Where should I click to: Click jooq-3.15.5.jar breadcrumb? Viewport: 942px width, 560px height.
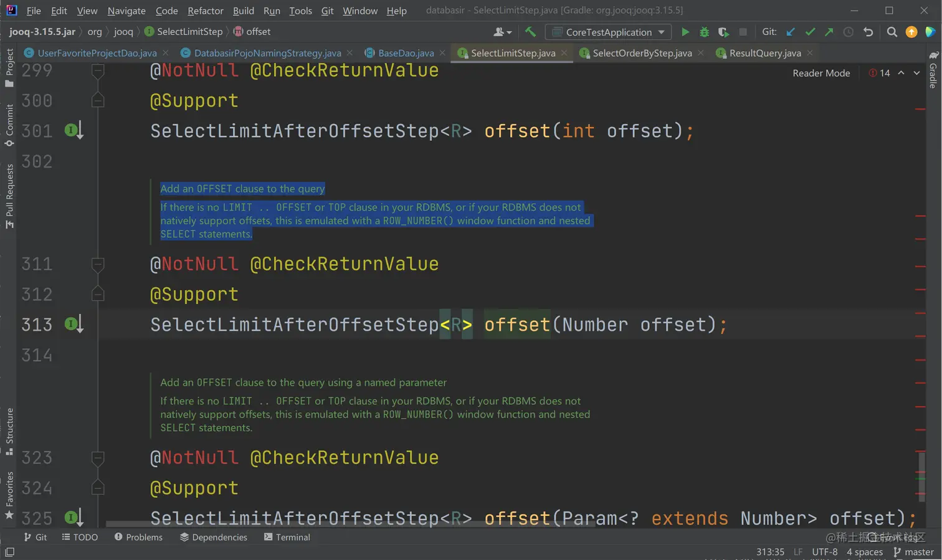point(42,32)
